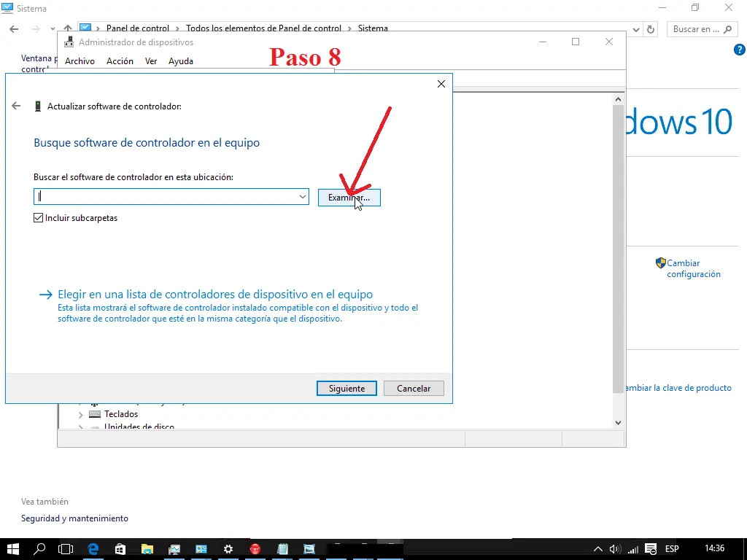Open the driver location dropdown arrow
Viewport: 747px width, 560px height.
pyautogui.click(x=303, y=197)
